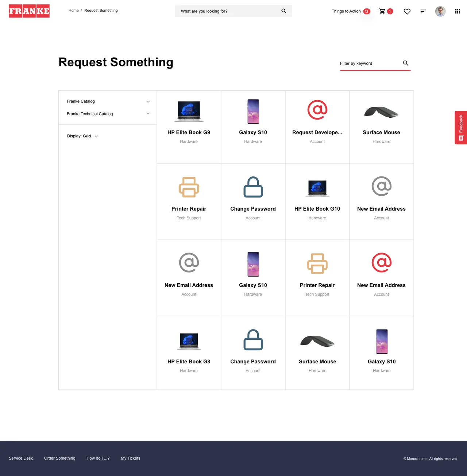Navigate to Home via the breadcrumb
467x476 pixels.
pyautogui.click(x=73, y=10)
